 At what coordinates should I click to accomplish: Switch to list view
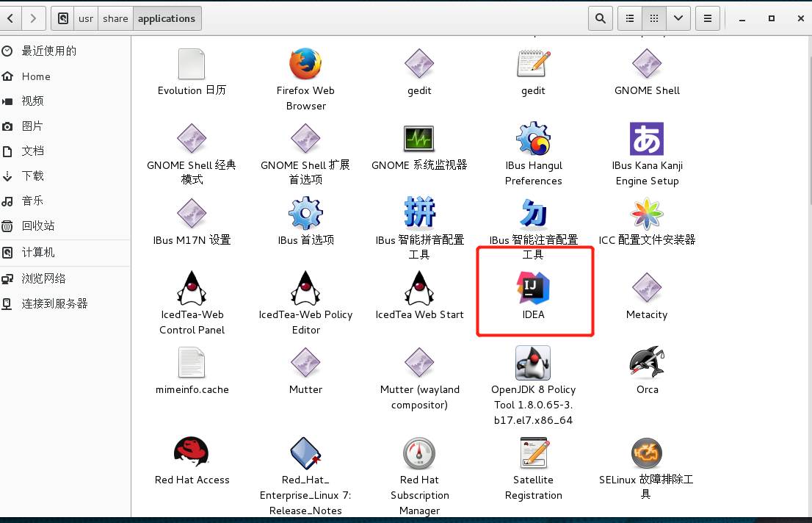coord(630,18)
